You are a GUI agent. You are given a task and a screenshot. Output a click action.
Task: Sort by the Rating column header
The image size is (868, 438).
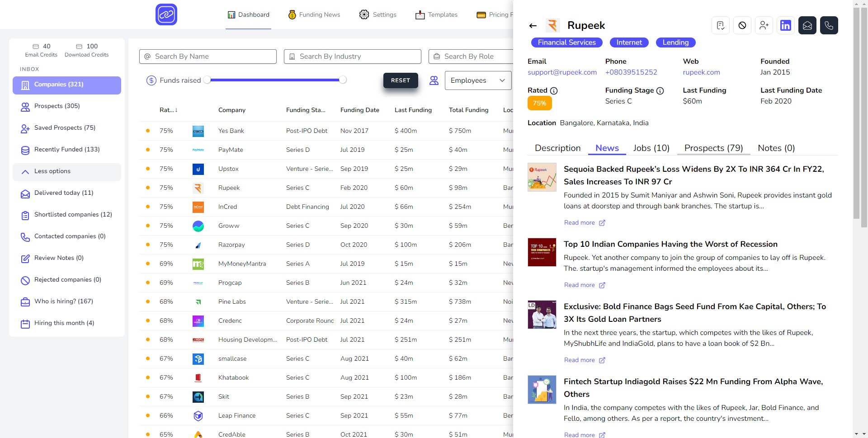(x=168, y=110)
